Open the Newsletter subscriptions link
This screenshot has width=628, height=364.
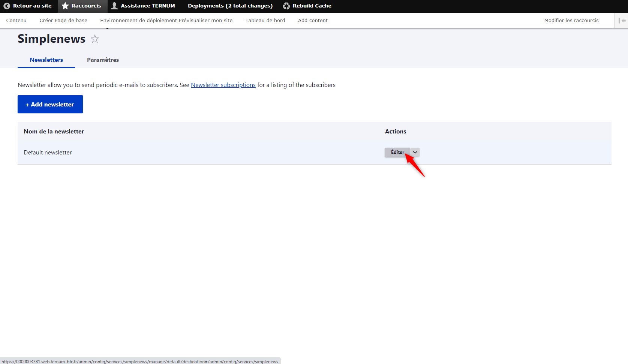pos(223,85)
